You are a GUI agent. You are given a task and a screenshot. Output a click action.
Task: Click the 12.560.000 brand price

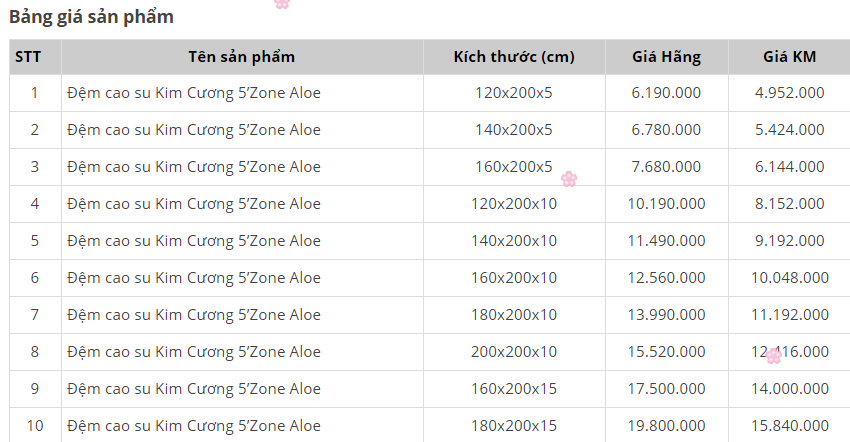click(666, 278)
